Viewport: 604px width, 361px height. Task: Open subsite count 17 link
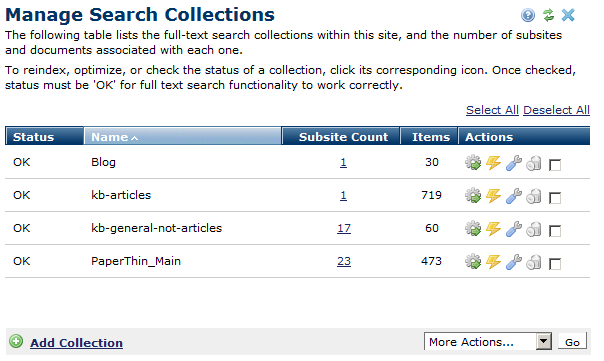pyautogui.click(x=344, y=228)
